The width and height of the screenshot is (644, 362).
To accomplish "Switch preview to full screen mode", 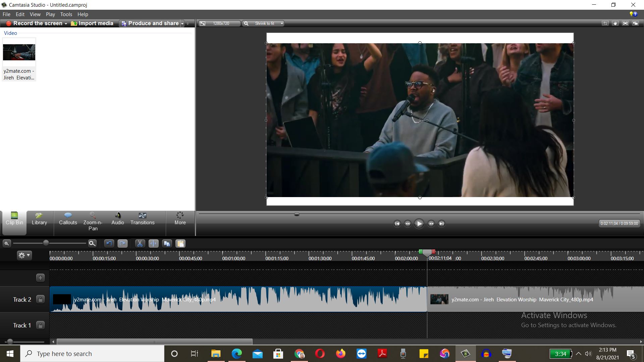I will [625, 23].
